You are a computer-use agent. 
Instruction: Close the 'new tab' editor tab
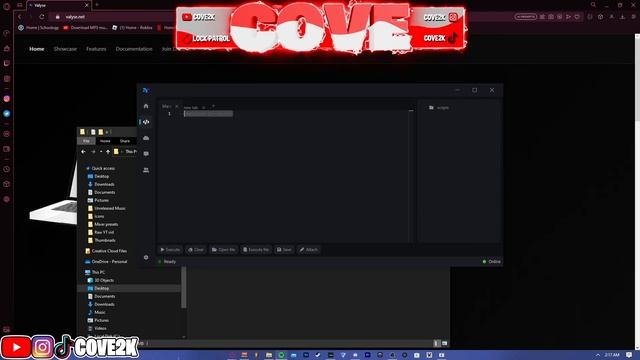[203, 107]
